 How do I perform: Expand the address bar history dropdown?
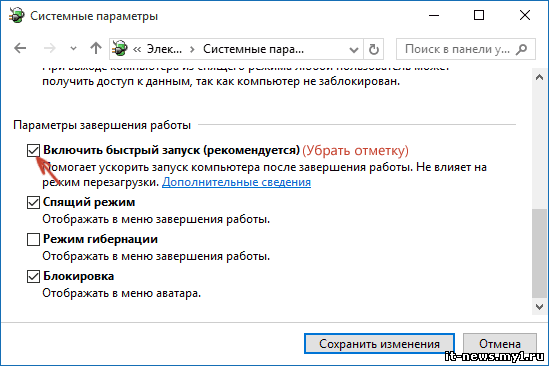point(354,49)
